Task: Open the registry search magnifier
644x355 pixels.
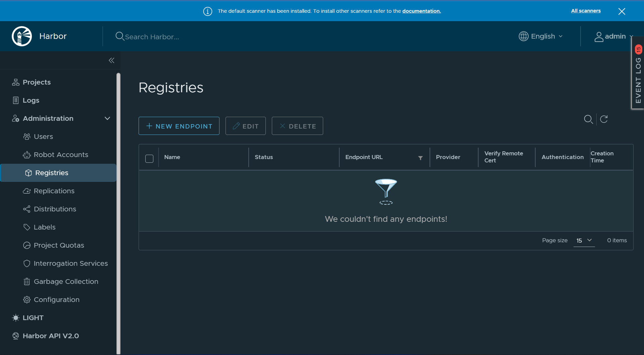Action: (588, 119)
